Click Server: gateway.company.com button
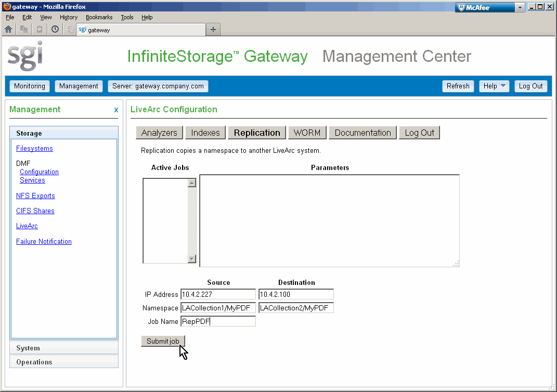 pos(158,86)
